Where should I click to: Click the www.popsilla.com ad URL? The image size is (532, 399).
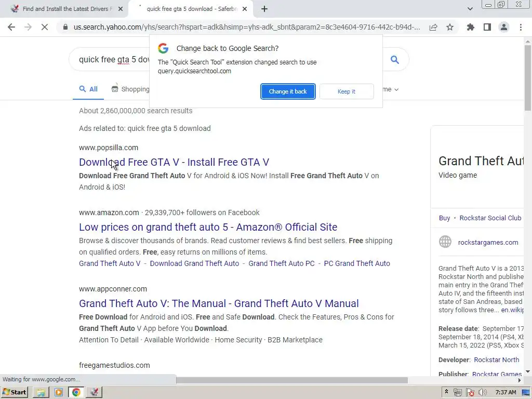pyautogui.click(x=109, y=148)
